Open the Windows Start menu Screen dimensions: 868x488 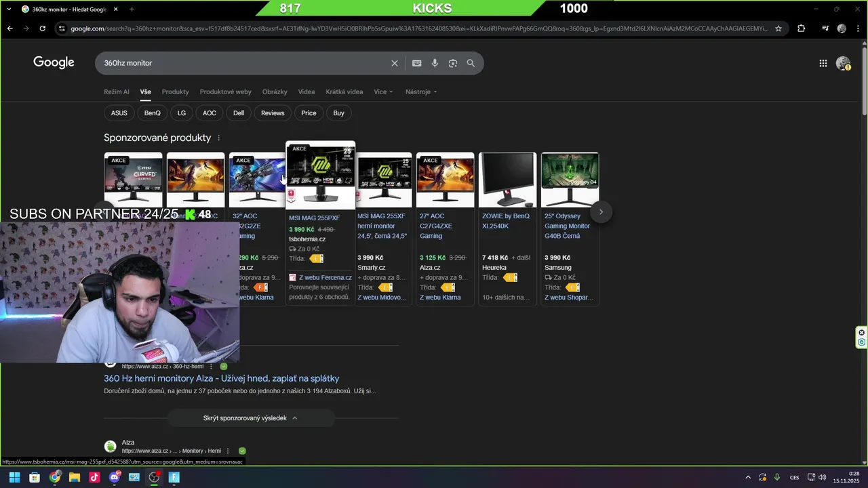[14, 477]
